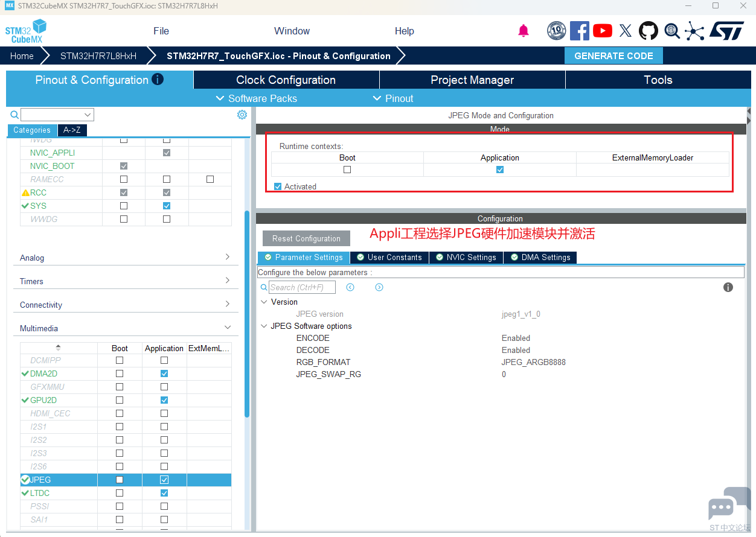Go to the Home breadcrumb
756x537 pixels.
tap(22, 56)
